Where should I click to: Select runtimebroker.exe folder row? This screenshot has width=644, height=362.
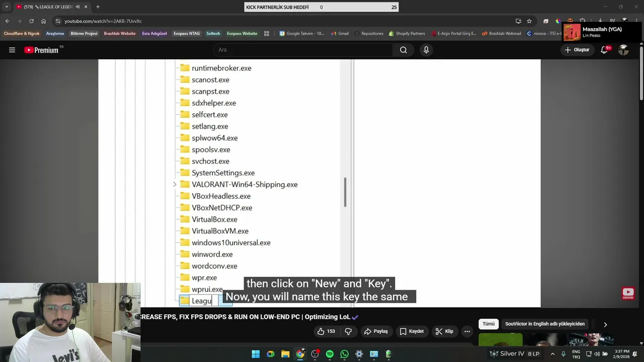(216, 68)
